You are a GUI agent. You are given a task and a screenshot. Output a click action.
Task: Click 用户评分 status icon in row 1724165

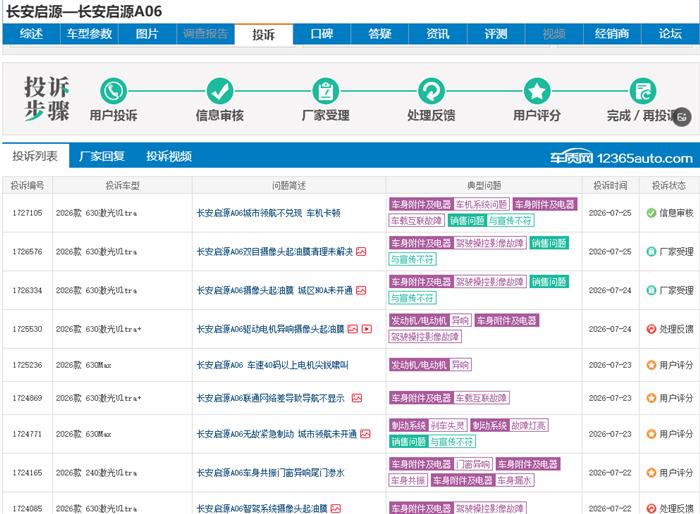[x=651, y=472]
